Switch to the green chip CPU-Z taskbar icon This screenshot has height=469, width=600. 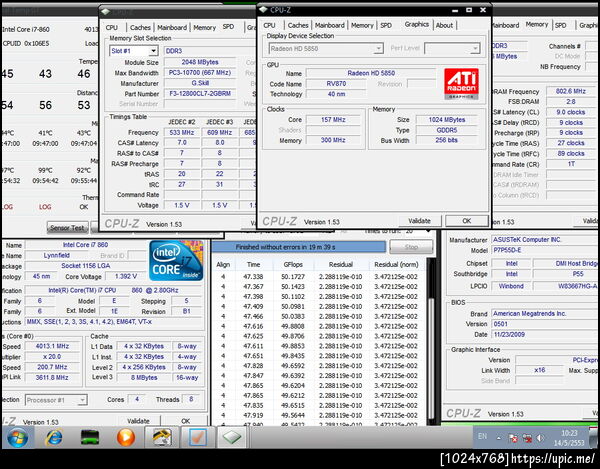point(232,437)
